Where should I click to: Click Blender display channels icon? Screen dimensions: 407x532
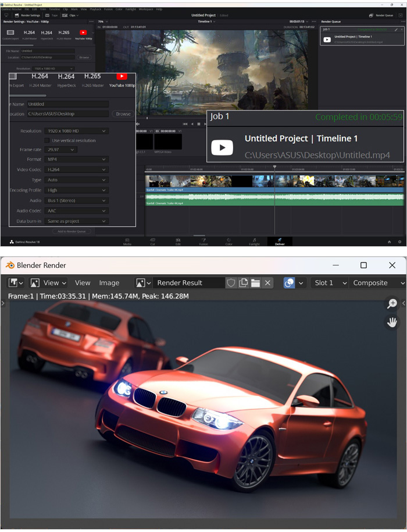tap(289, 283)
